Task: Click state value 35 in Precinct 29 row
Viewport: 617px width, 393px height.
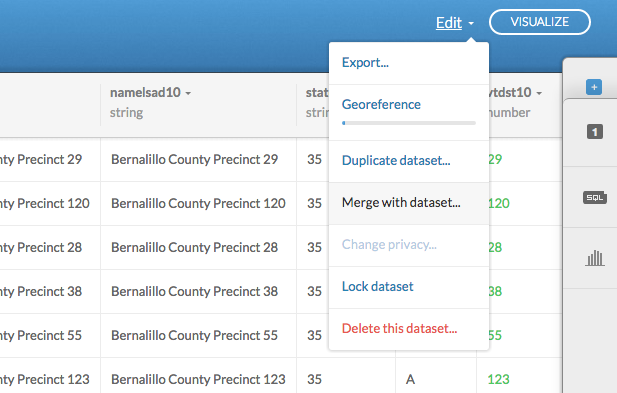Action: tap(314, 159)
